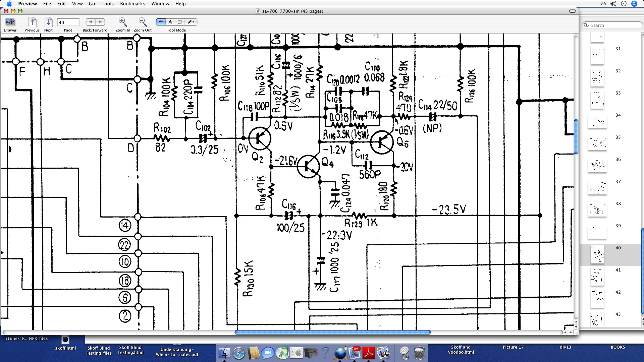Viewport: 644px width, 362px height.
Task: Click the horizontal scrollbar thumb
Action: tap(332, 332)
